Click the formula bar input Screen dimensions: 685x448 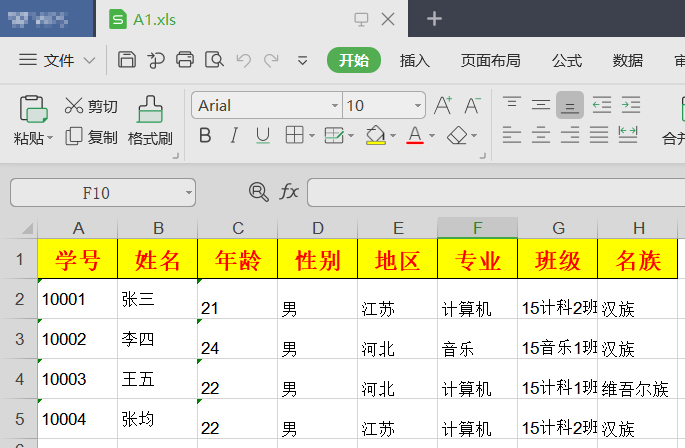496,192
